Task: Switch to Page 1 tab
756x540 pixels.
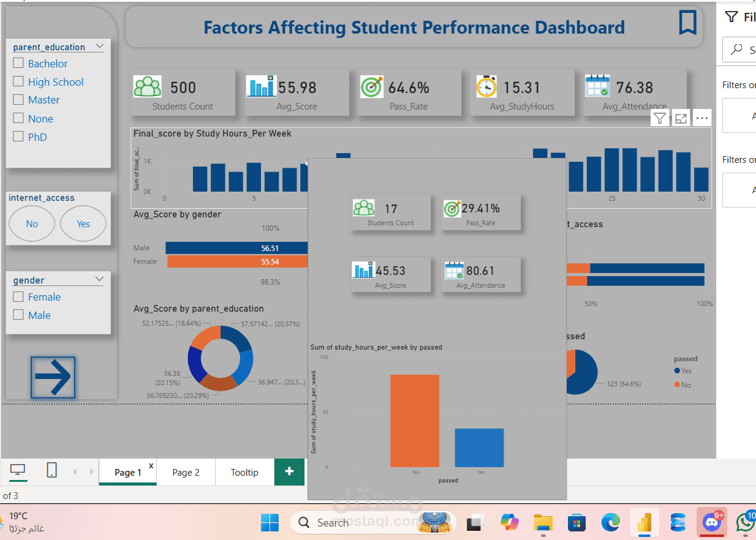Action: pos(128,472)
